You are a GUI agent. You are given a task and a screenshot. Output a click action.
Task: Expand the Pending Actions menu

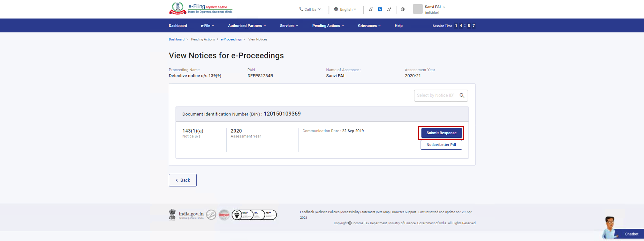[328, 26]
